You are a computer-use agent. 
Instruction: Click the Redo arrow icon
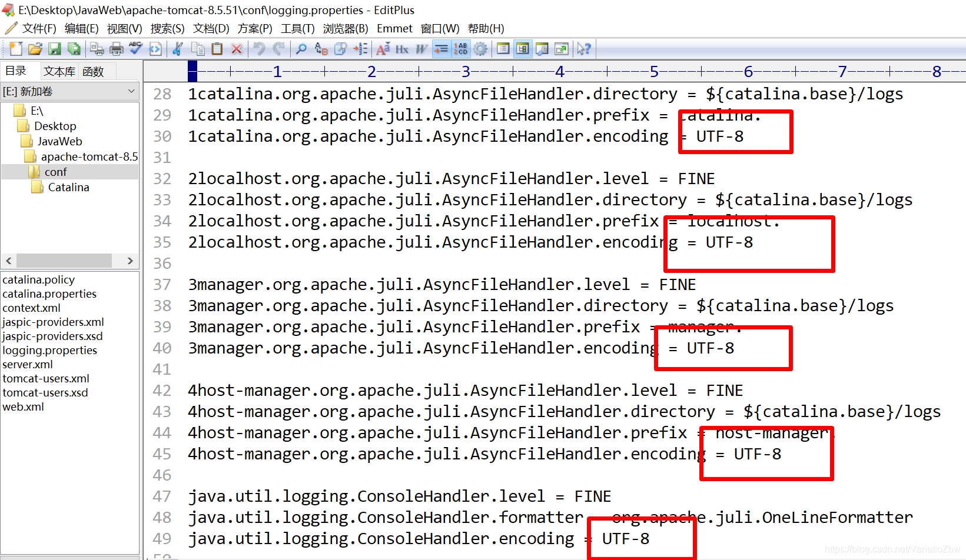(x=279, y=49)
